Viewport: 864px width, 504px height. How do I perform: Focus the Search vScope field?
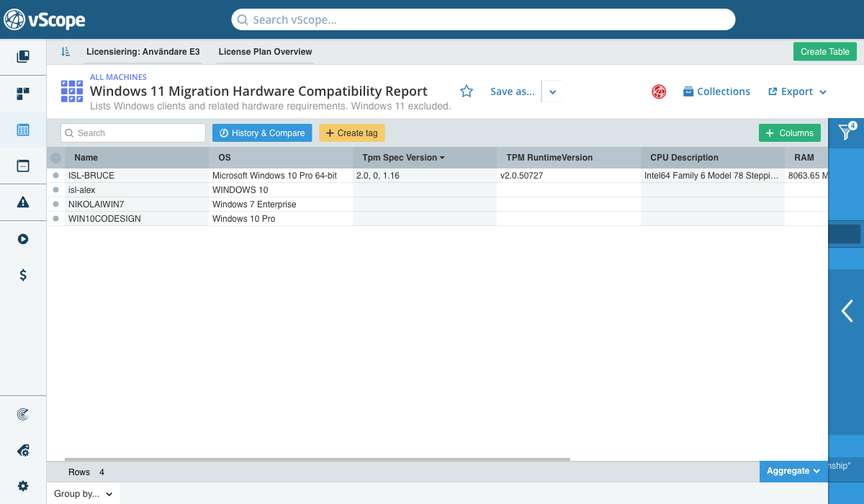click(483, 19)
